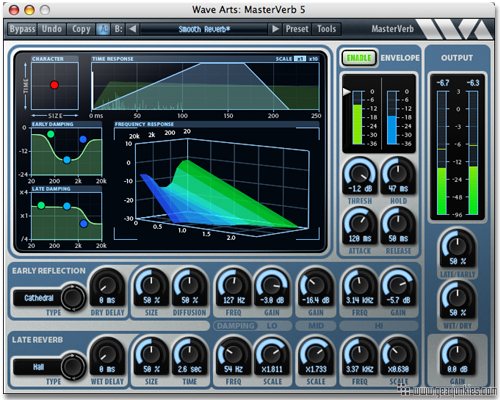Screen dimensions: 500x400
Task: Click the DAMPING label button
Action: tap(235, 325)
